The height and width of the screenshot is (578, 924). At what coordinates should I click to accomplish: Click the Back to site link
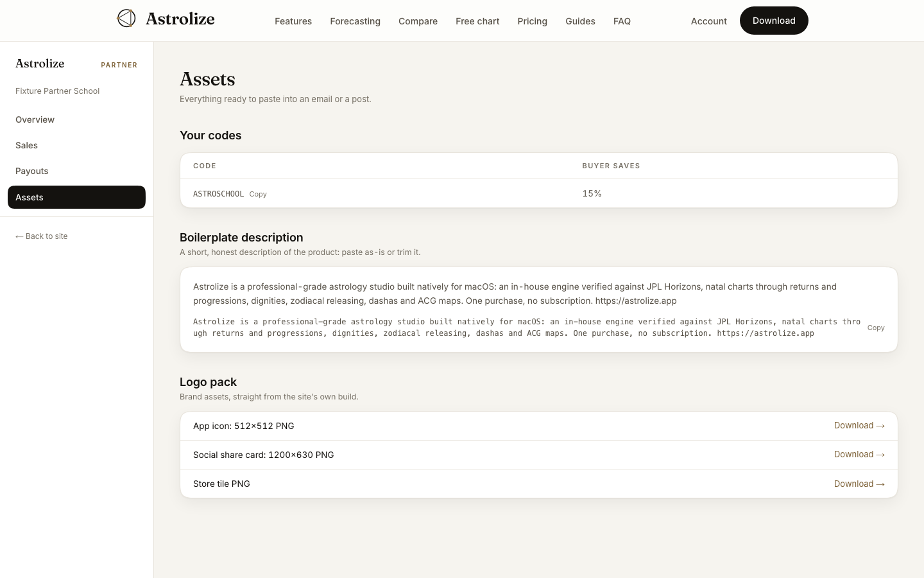tap(42, 236)
